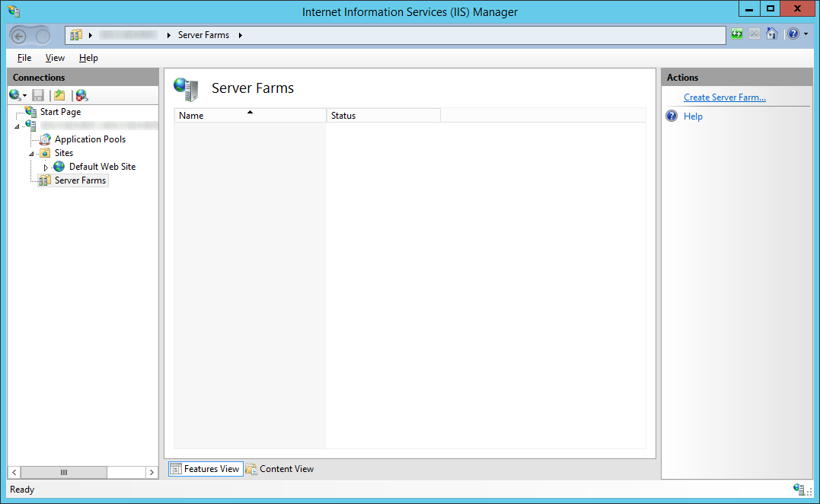Select Start Page in the tree
820x504 pixels.
[x=61, y=112]
